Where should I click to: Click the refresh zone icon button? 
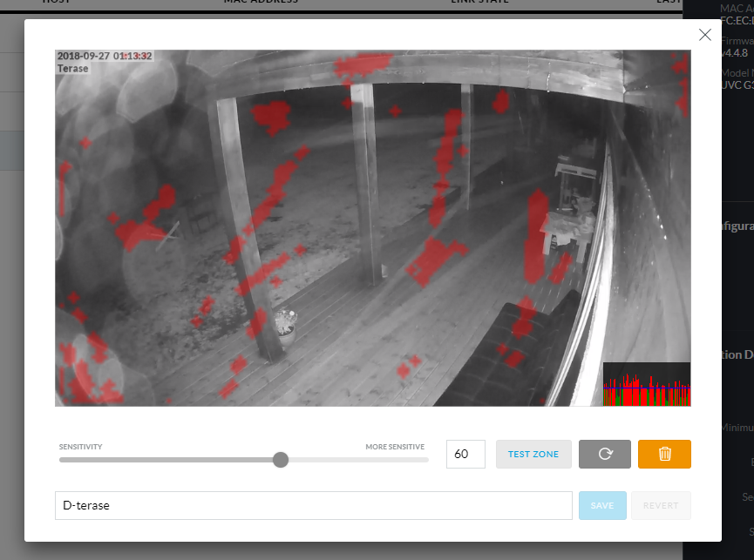[605, 454]
